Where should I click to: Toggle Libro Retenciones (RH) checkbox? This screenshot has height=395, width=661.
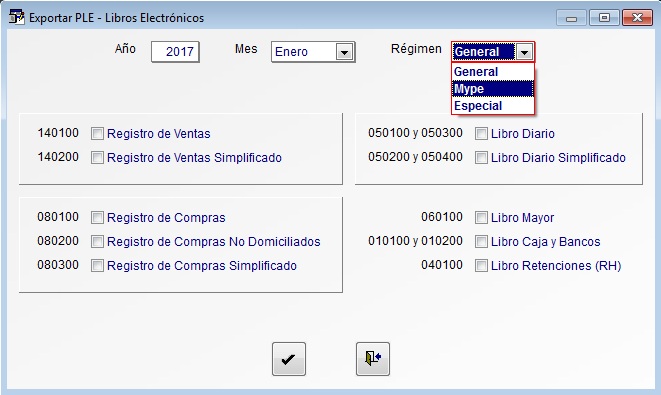click(481, 266)
